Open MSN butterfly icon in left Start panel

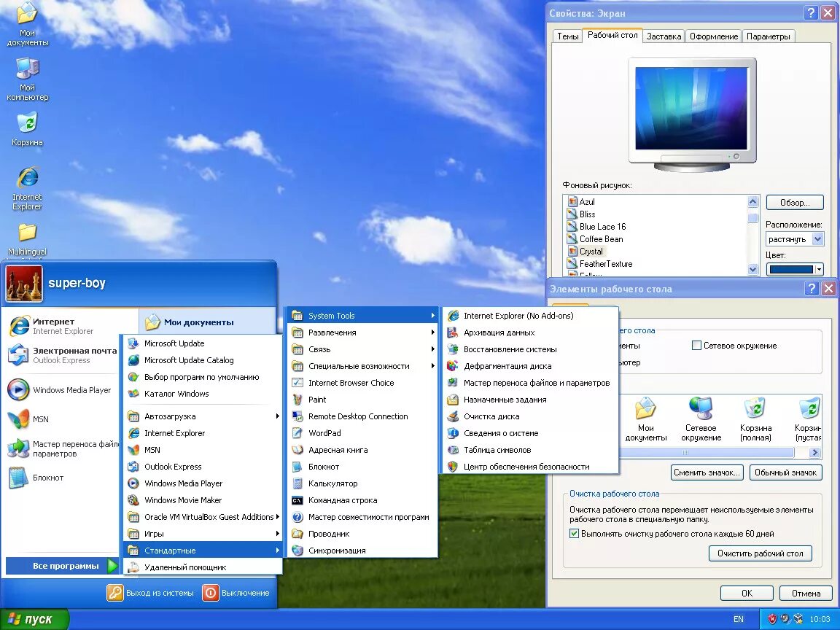[x=17, y=419]
